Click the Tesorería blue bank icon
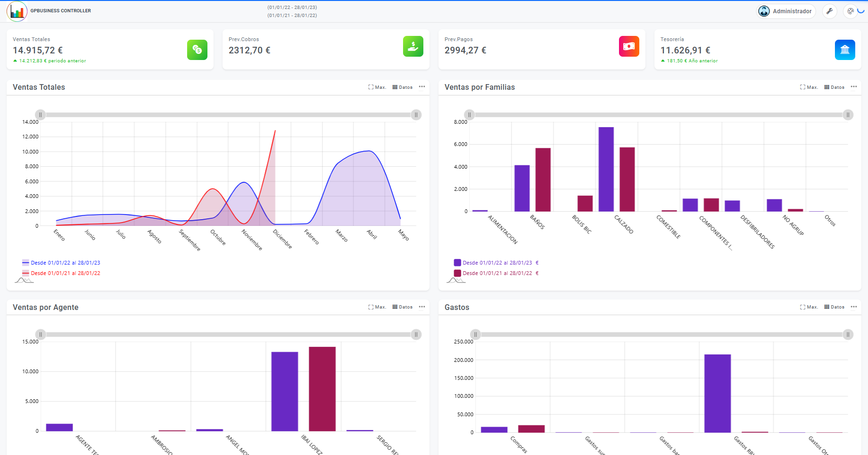 pos(845,50)
